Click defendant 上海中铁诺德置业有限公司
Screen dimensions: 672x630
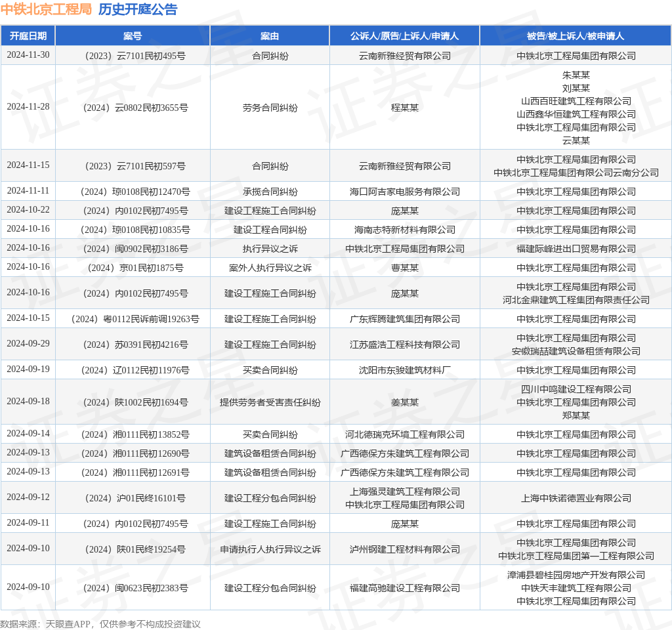pyautogui.click(x=576, y=499)
